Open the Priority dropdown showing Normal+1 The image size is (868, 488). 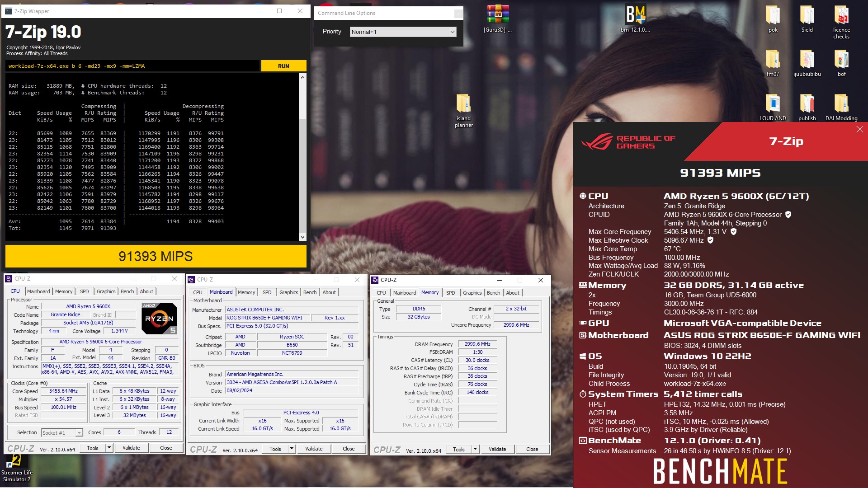(x=403, y=32)
